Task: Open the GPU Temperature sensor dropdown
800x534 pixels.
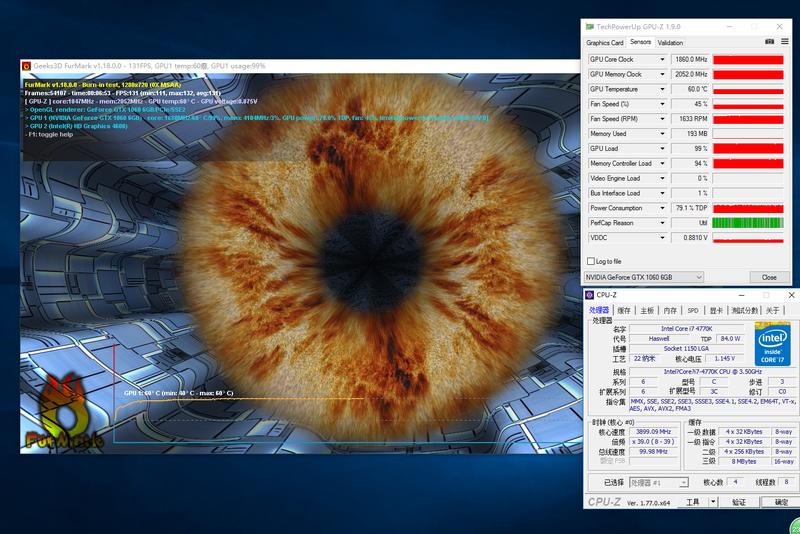Action: click(661, 89)
